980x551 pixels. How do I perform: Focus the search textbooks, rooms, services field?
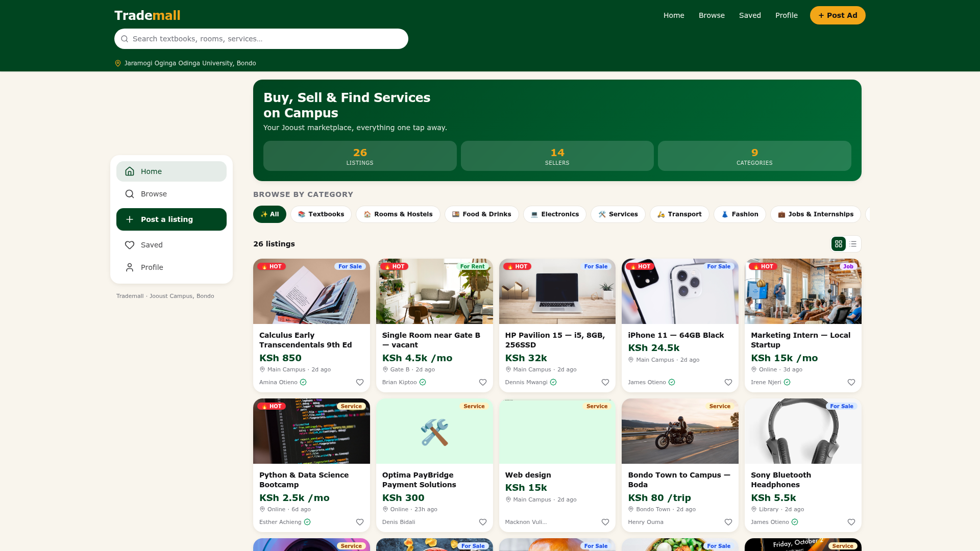[261, 39]
